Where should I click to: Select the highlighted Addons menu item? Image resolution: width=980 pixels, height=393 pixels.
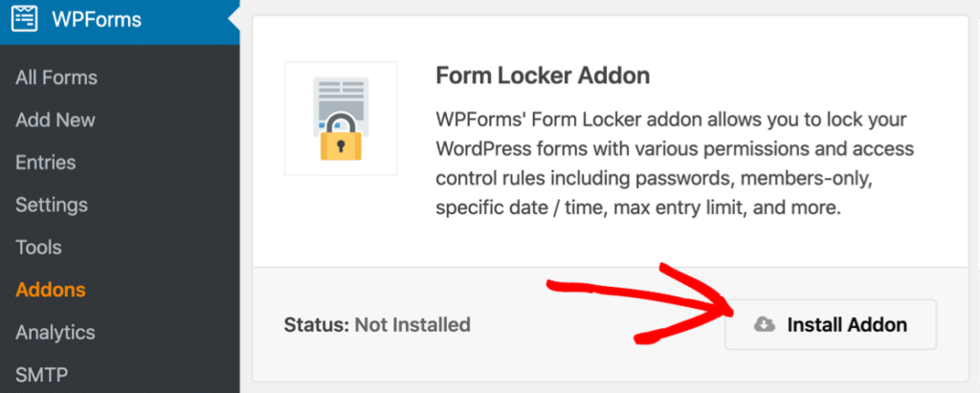(x=51, y=290)
